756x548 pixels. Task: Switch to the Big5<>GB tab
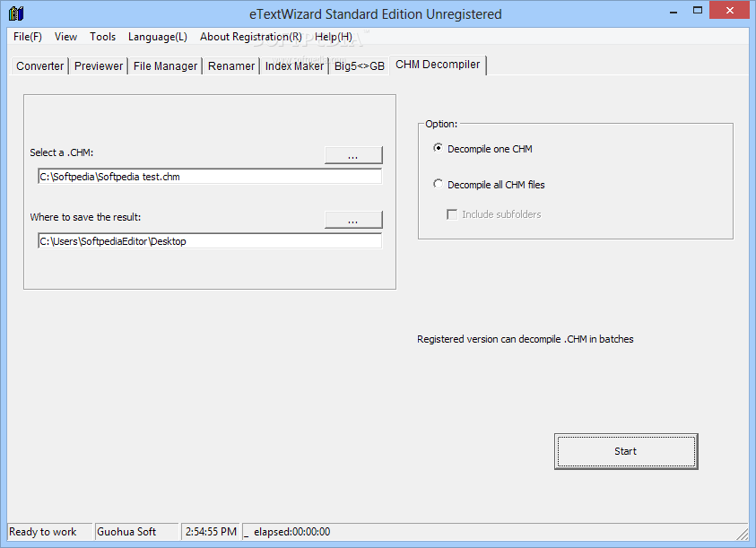[360, 66]
